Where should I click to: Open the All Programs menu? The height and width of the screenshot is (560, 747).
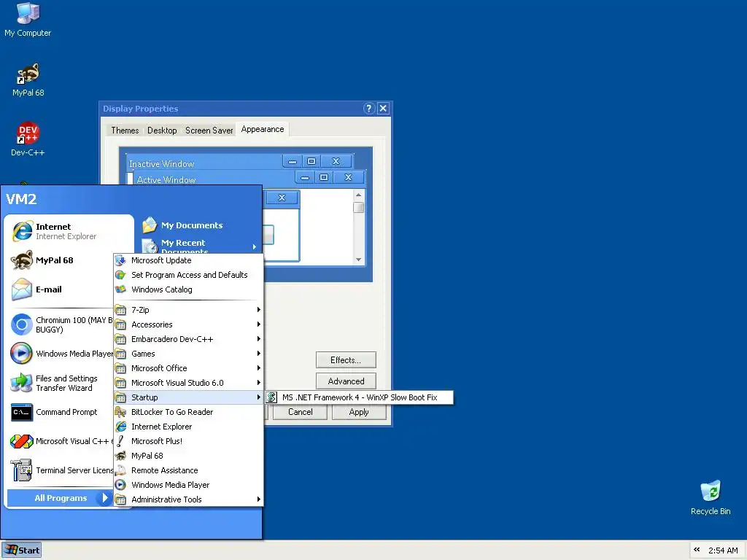point(61,498)
